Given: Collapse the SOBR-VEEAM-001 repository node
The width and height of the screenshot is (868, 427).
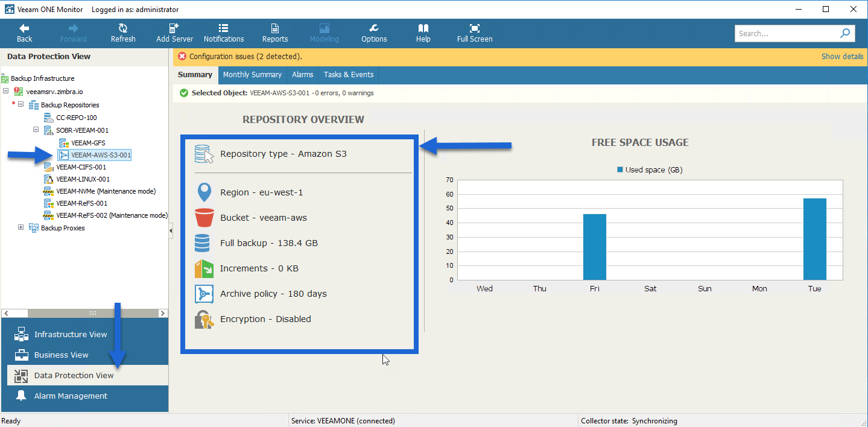Looking at the screenshot, I should (36, 130).
